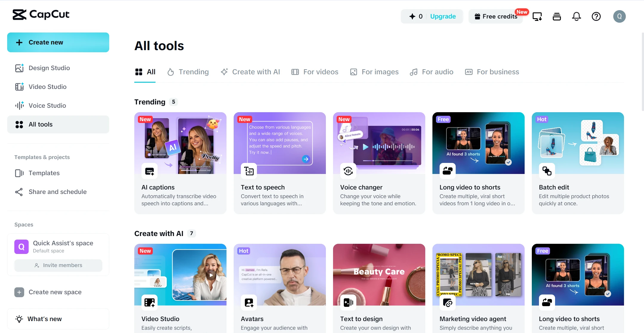The height and width of the screenshot is (333, 644).
Task: Click the Create with AI section heading
Action: coord(159,234)
